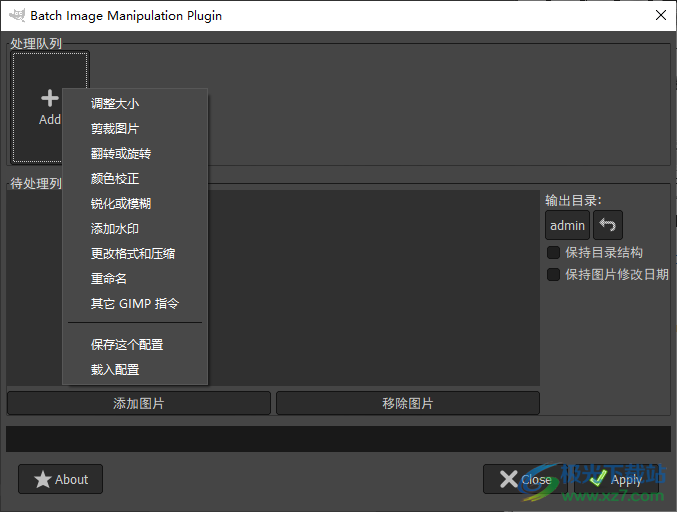
Task: Click the 移除图片 button
Action: click(408, 403)
